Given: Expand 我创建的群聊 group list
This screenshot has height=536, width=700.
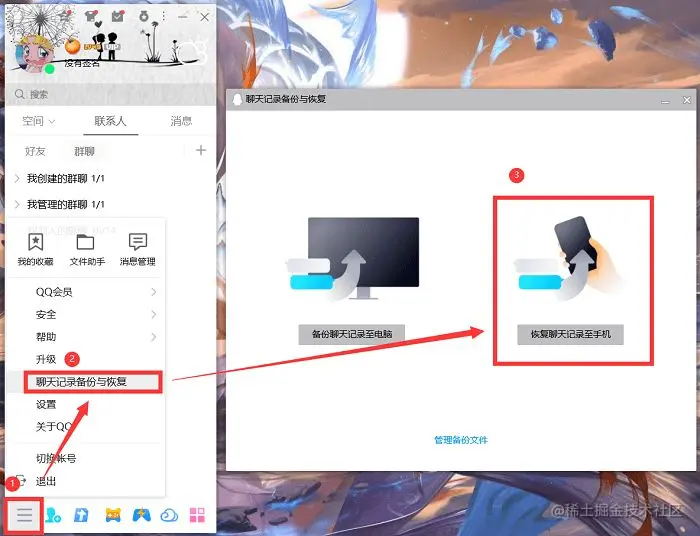Looking at the screenshot, I should point(17,179).
